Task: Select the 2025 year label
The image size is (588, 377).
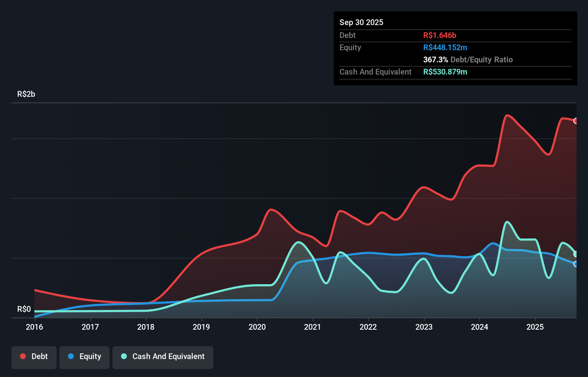Action: pyautogui.click(x=535, y=327)
